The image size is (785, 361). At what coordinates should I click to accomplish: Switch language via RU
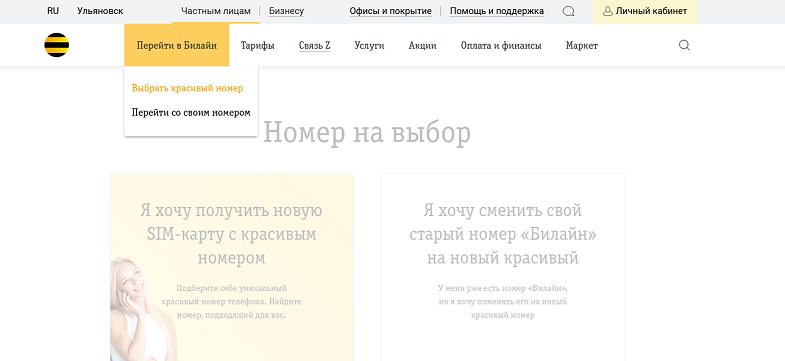point(53,11)
